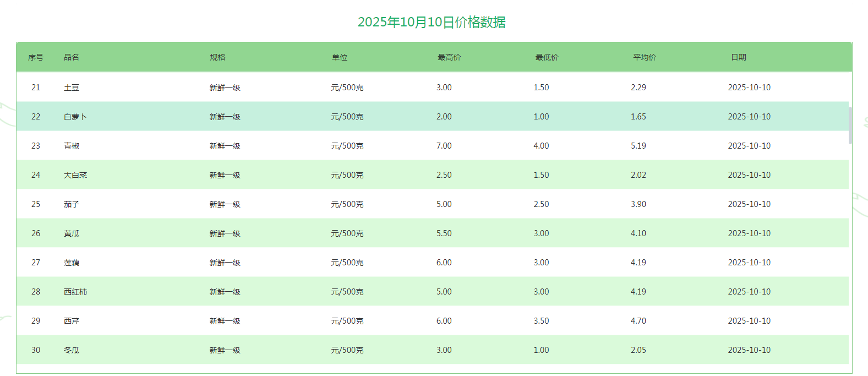Click the 品名 column header

click(x=72, y=57)
